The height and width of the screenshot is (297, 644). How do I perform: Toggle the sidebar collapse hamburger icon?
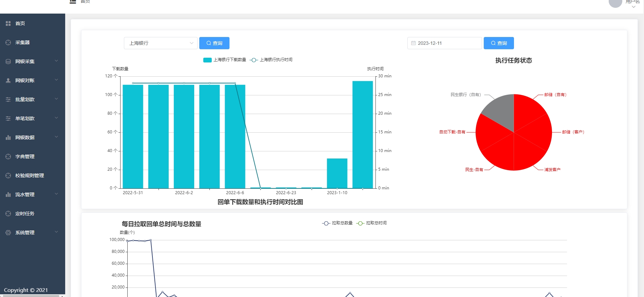point(73,1)
